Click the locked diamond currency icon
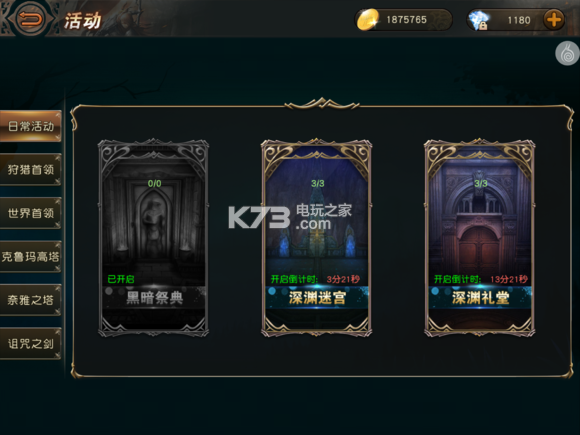 pos(479,20)
